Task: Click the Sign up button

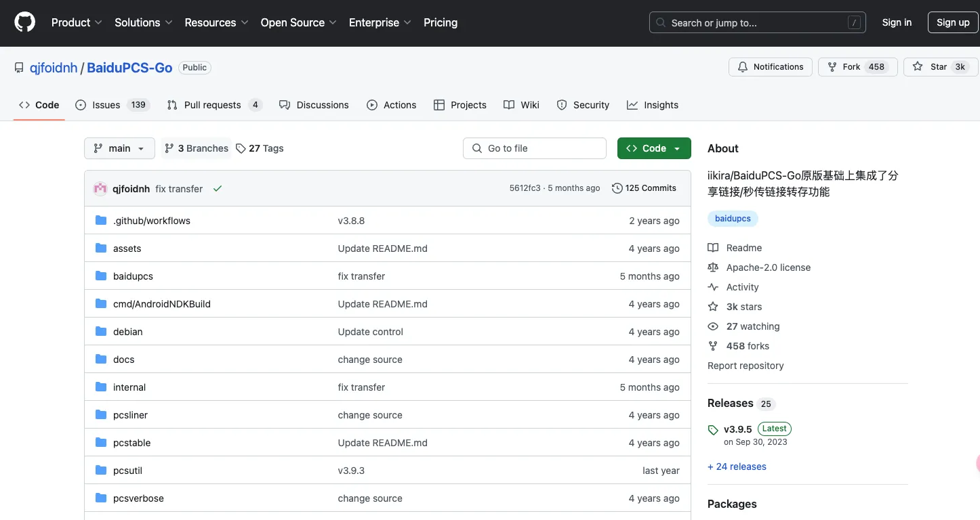Action: coord(952,22)
